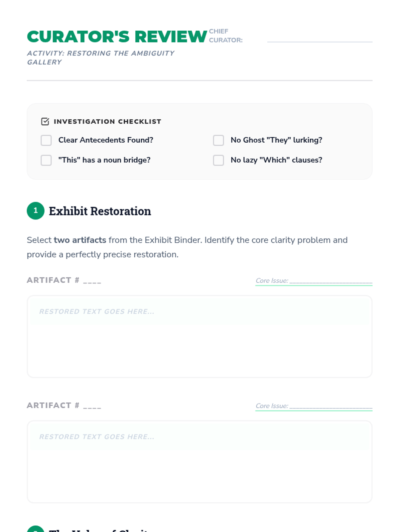399x532 pixels.
Task: Click the Exhibit Restoration heading
Action: [x=100, y=211]
